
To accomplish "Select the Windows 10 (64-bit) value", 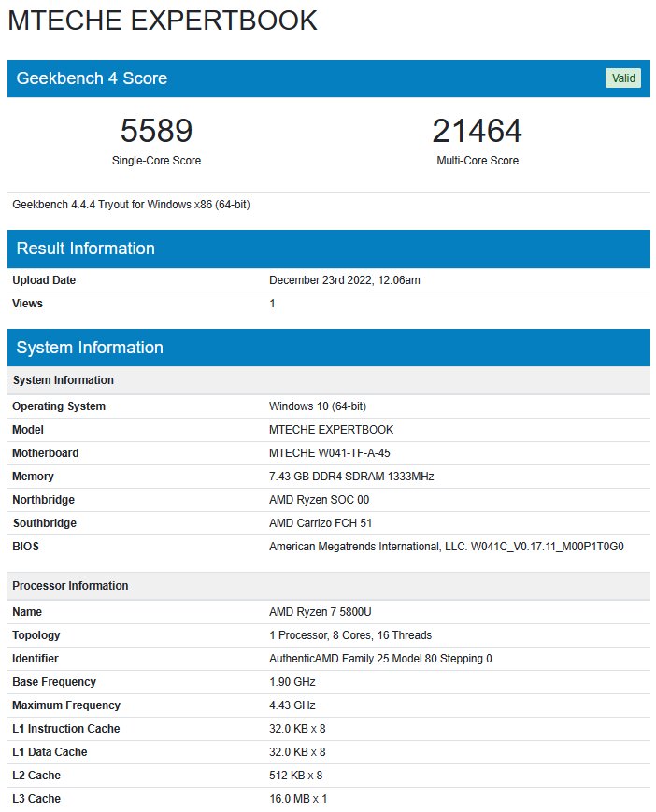I will pos(318,406).
